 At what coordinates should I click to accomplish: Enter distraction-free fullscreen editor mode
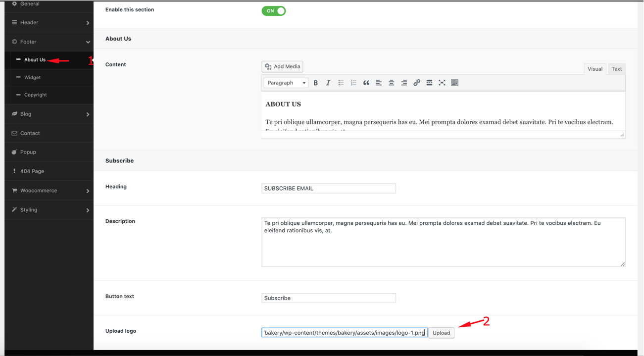tap(442, 83)
